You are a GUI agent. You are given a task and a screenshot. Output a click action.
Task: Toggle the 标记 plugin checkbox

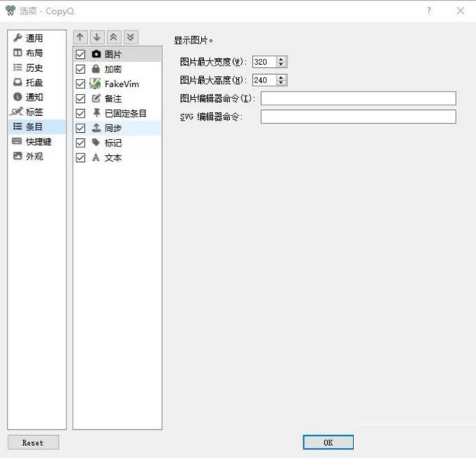click(80, 143)
